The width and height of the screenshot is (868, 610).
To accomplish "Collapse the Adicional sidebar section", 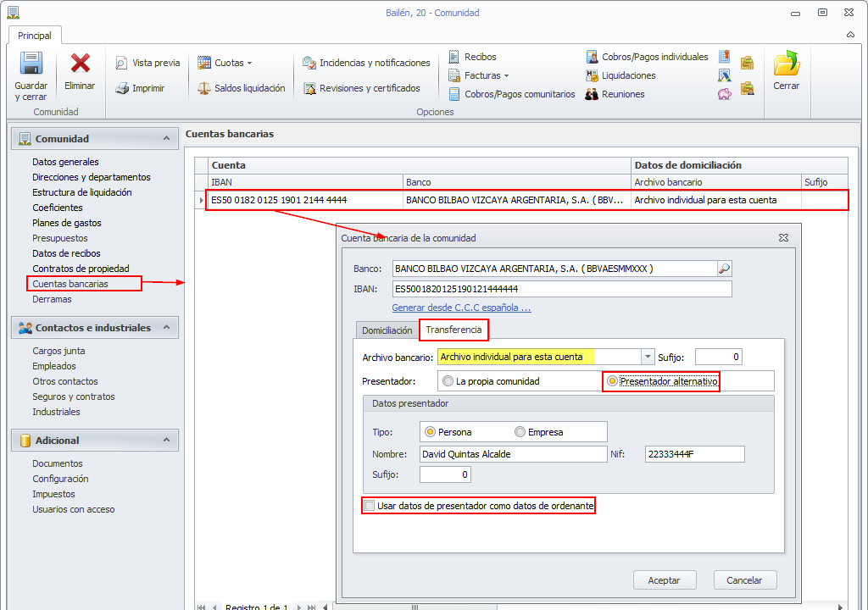I will point(166,440).
